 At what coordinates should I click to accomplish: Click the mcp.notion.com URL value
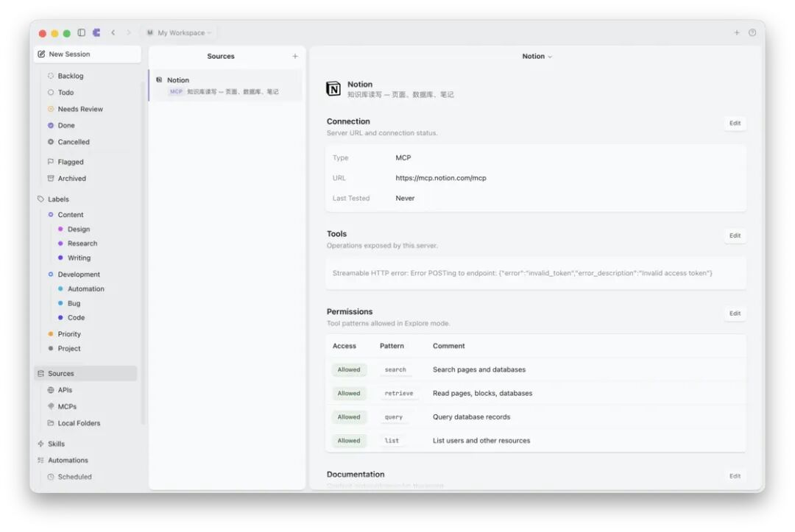441,178
